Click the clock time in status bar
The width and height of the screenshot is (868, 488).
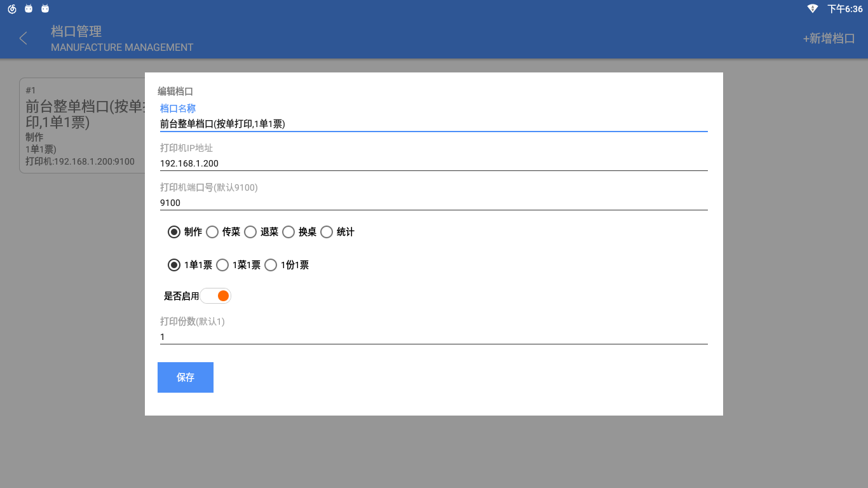[x=844, y=9]
